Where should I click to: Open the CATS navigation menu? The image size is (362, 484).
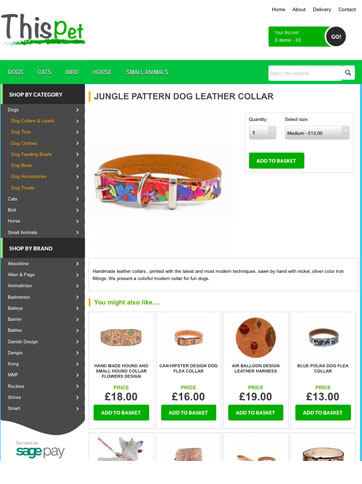(44, 72)
